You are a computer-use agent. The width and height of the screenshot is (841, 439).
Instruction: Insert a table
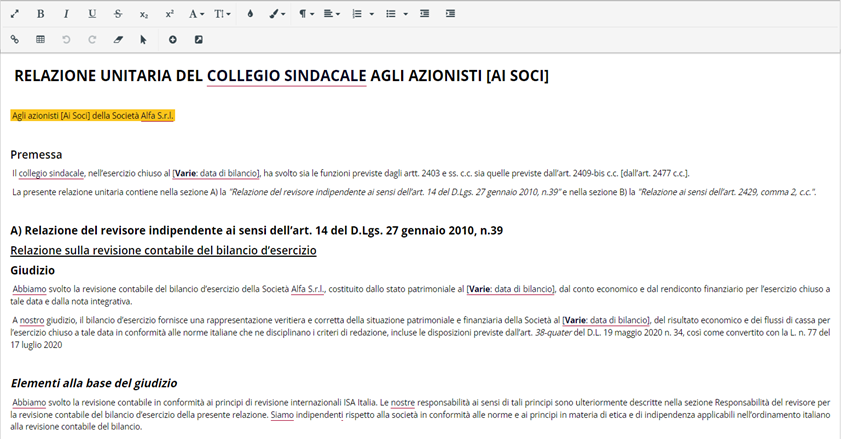click(40, 40)
